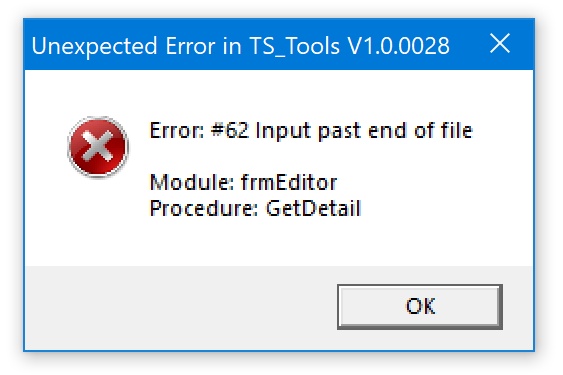
Task: Click the 'Procedure: GetDetail' line
Action: (255, 208)
